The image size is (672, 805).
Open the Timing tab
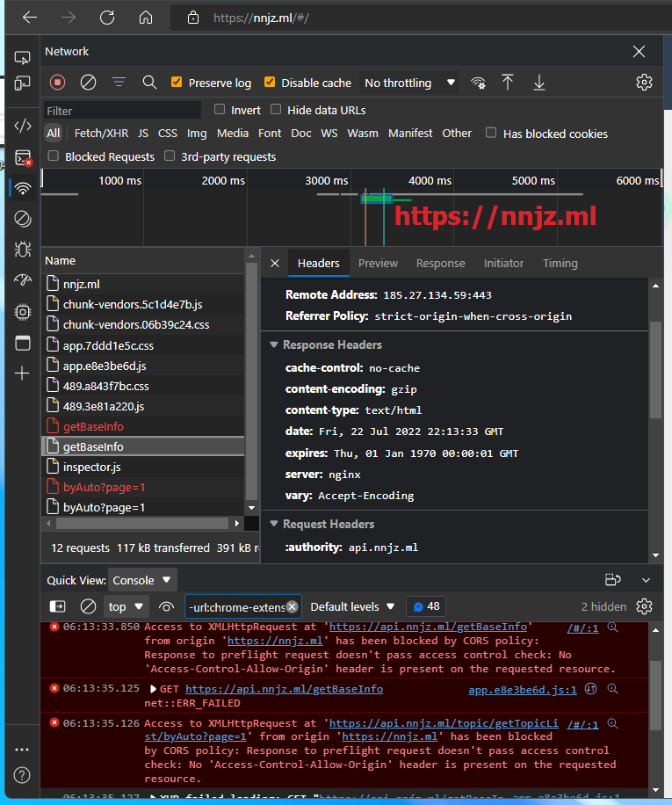coord(560,263)
